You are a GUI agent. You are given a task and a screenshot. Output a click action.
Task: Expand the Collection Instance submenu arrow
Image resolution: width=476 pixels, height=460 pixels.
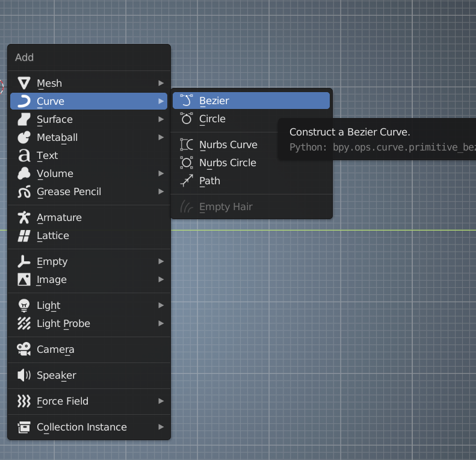tap(161, 427)
